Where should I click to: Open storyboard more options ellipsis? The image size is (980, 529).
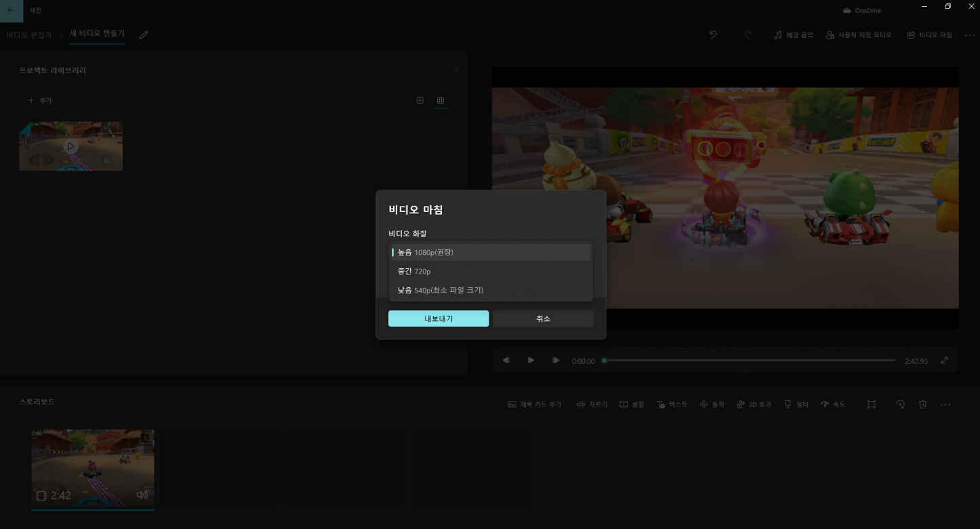[x=945, y=404]
